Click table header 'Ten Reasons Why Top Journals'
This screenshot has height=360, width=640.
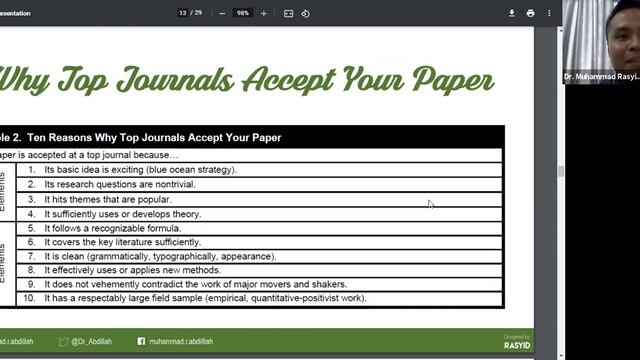(x=154, y=138)
